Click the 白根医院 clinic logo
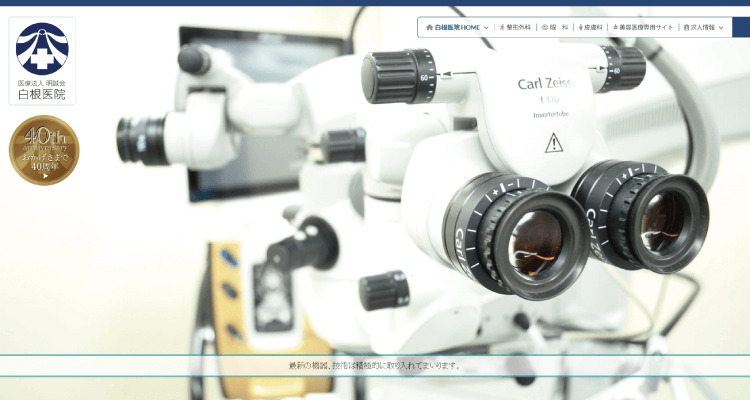 coord(42,61)
